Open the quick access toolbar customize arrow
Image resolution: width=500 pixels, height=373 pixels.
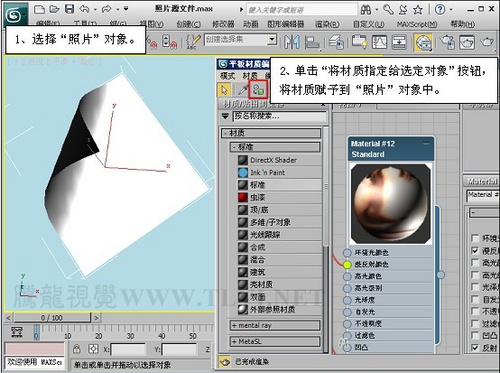pyautogui.click(x=126, y=9)
